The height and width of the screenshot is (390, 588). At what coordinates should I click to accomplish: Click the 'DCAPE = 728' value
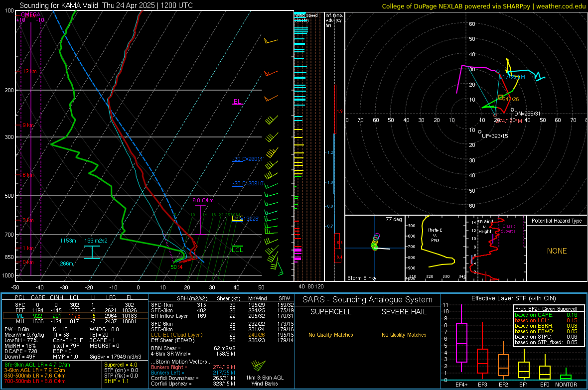coord(20,351)
